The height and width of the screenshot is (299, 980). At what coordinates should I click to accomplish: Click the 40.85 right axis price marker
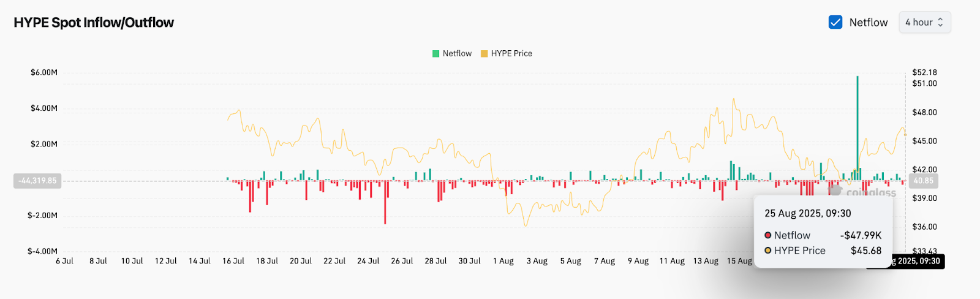[923, 181]
